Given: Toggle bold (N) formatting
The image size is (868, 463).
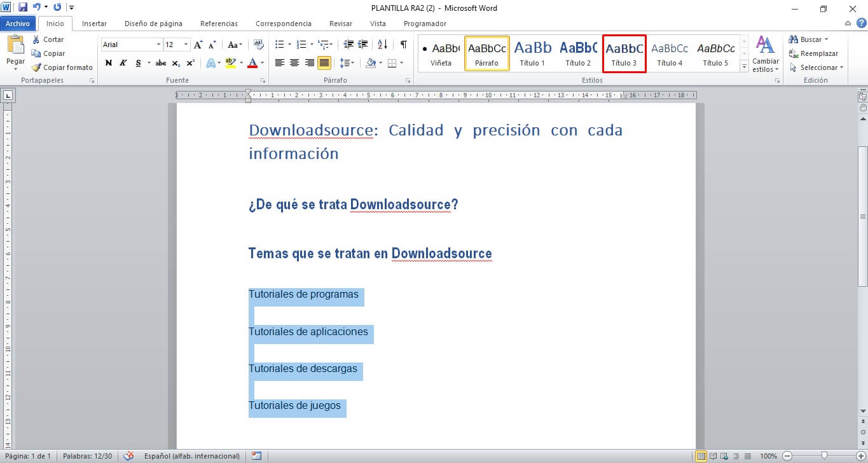Looking at the screenshot, I should [x=109, y=63].
